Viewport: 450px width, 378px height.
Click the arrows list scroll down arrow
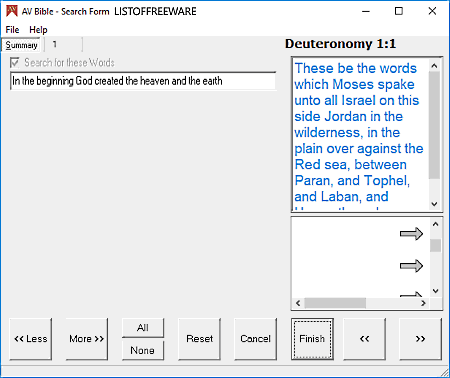(435, 291)
